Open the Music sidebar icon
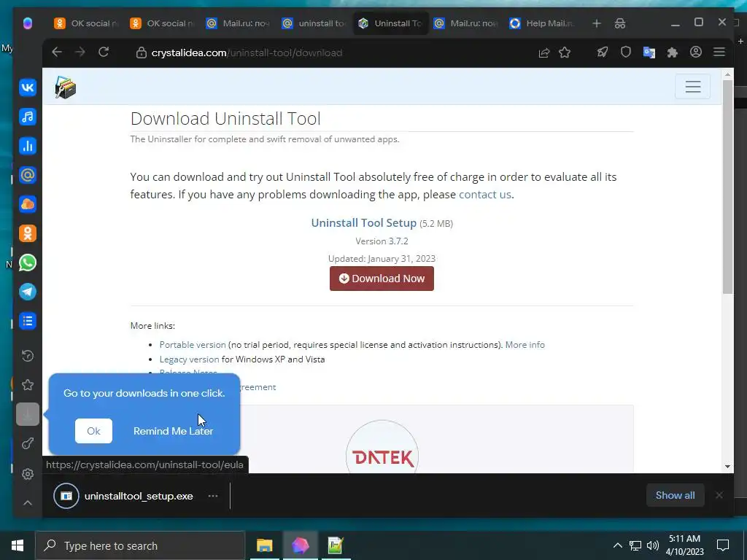747x560 pixels. 28,117
